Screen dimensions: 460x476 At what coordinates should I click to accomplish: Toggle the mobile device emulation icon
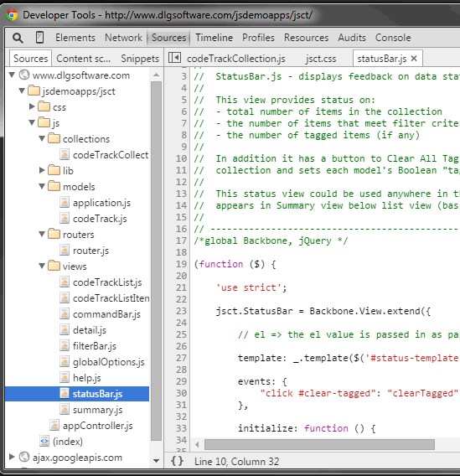coord(39,38)
